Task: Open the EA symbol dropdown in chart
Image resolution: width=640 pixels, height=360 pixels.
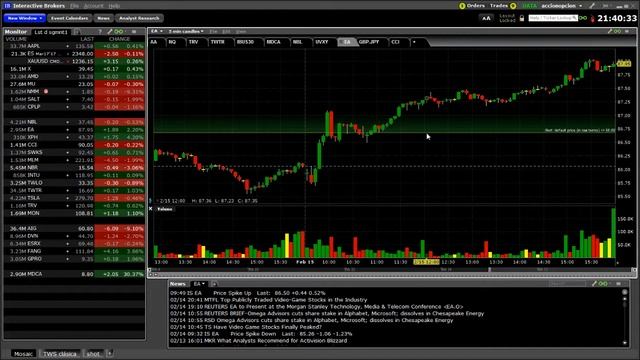Action: pos(157,31)
